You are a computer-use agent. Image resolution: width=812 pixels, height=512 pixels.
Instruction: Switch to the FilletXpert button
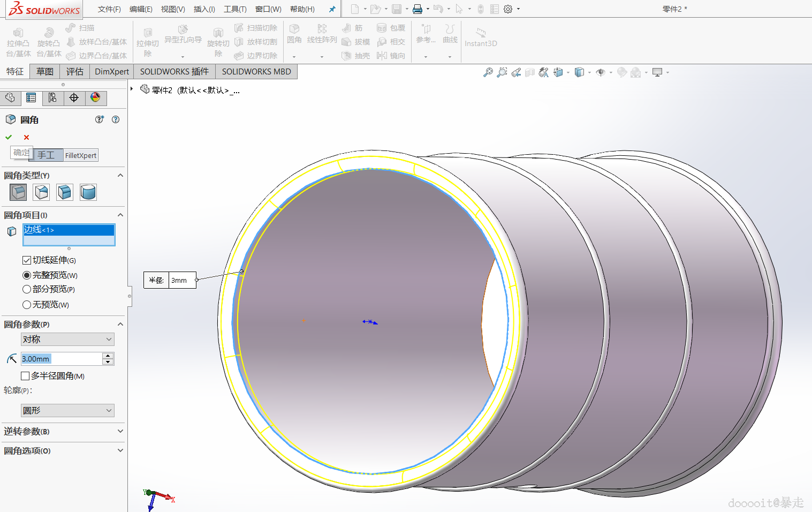click(x=81, y=155)
